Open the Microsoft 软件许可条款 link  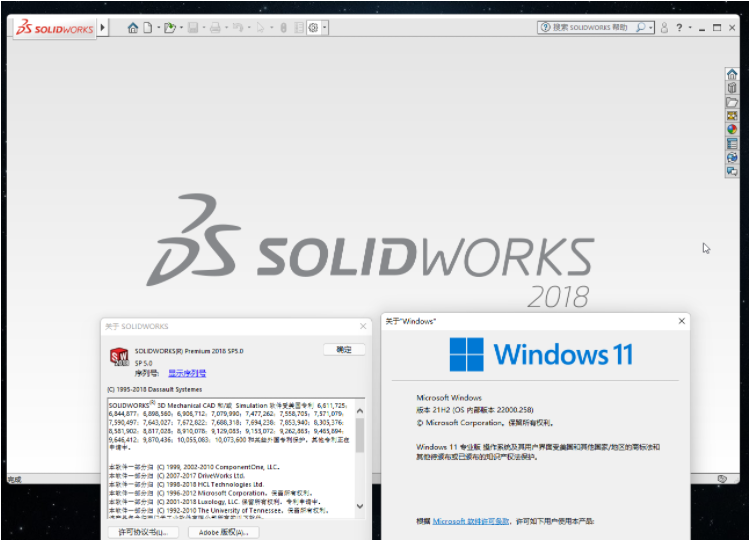(470, 521)
